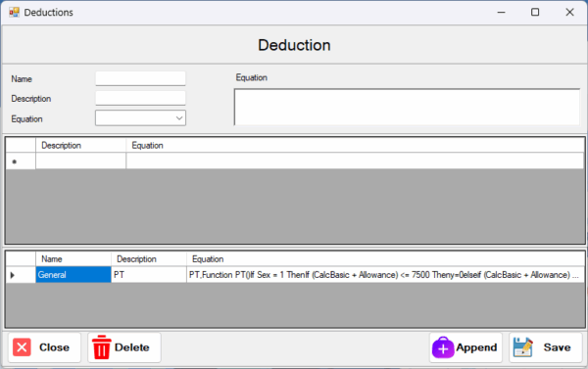This screenshot has width=588, height=369.
Task: Click inside the large Equation text area
Action: [407, 107]
